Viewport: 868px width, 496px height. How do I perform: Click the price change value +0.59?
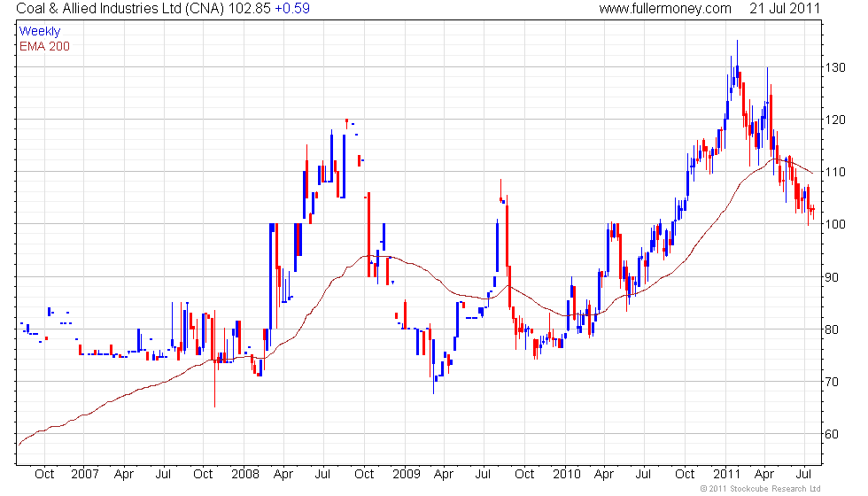pos(292,9)
